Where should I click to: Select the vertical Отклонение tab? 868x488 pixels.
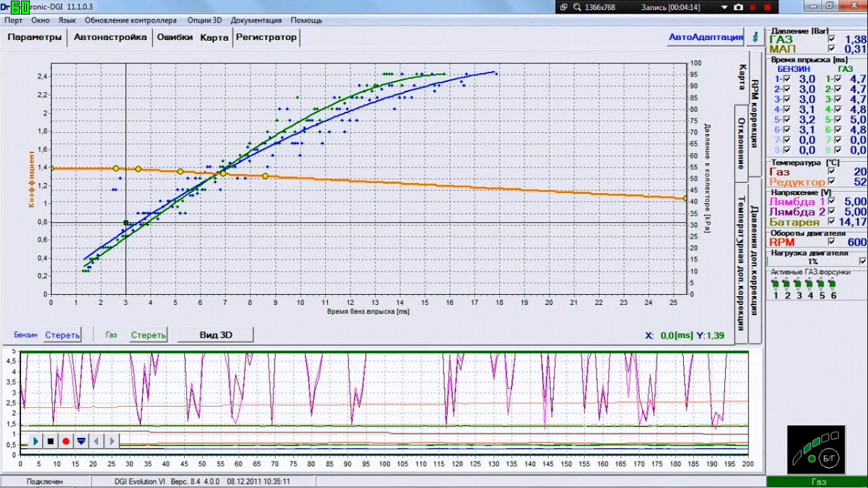(x=741, y=143)
